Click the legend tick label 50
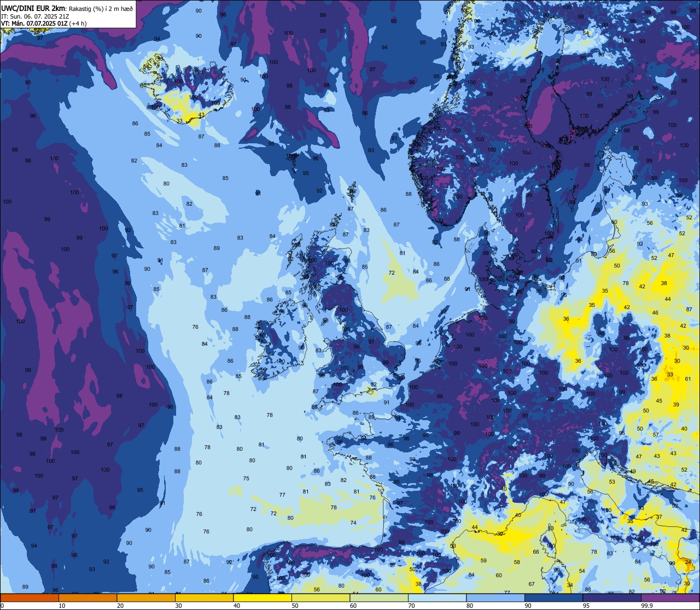Image resolution: width=700 pixels, height=610 pixels. click(295, 606)
